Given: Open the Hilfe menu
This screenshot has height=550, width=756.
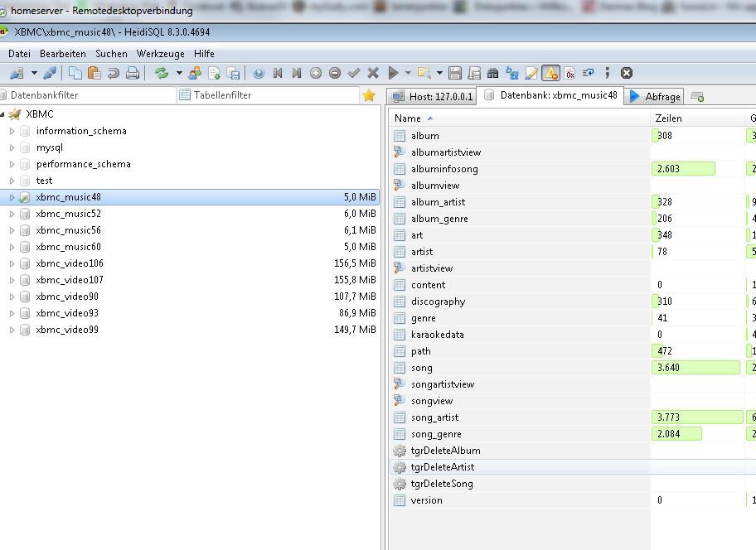Looking at the screenshot, I should point(204,54).
